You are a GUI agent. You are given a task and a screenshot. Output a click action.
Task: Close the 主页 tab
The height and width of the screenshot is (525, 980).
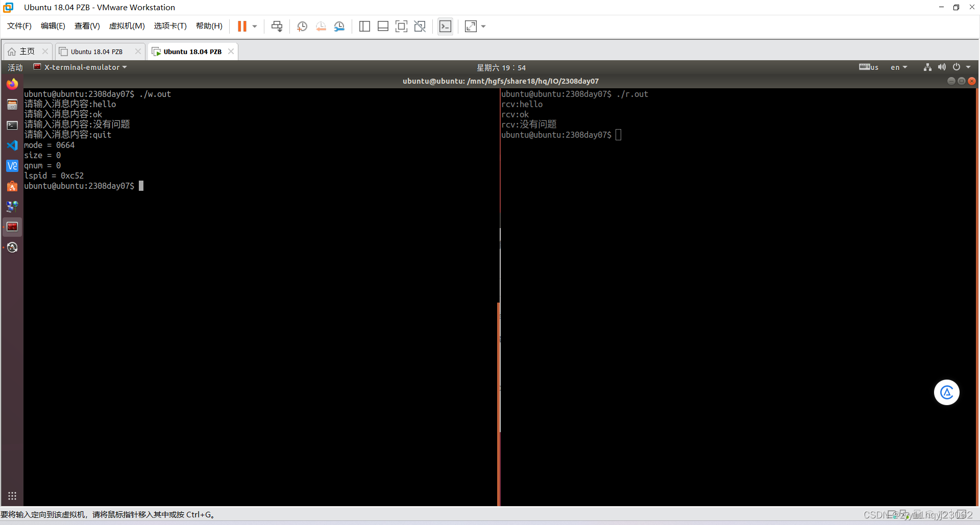click(x=45, y=51)
